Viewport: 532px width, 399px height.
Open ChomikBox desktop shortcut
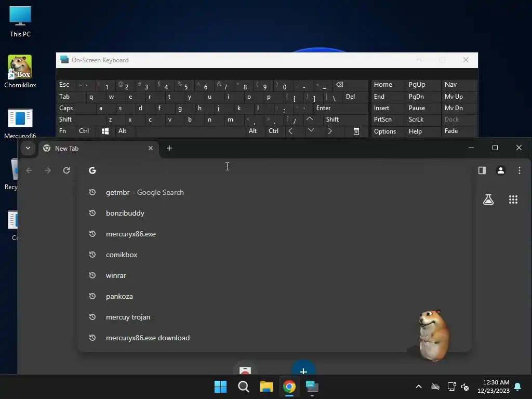[20, 72]
